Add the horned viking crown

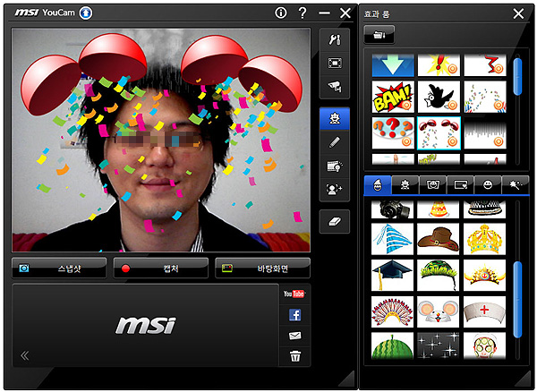pyautogui.click(x=484, y=276)
